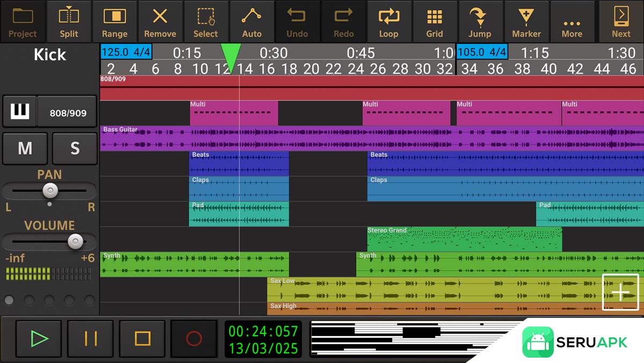Select the Split tool in the toolbar
The image size is (644, 363).
pyautogui.click(x=69, y=22)
